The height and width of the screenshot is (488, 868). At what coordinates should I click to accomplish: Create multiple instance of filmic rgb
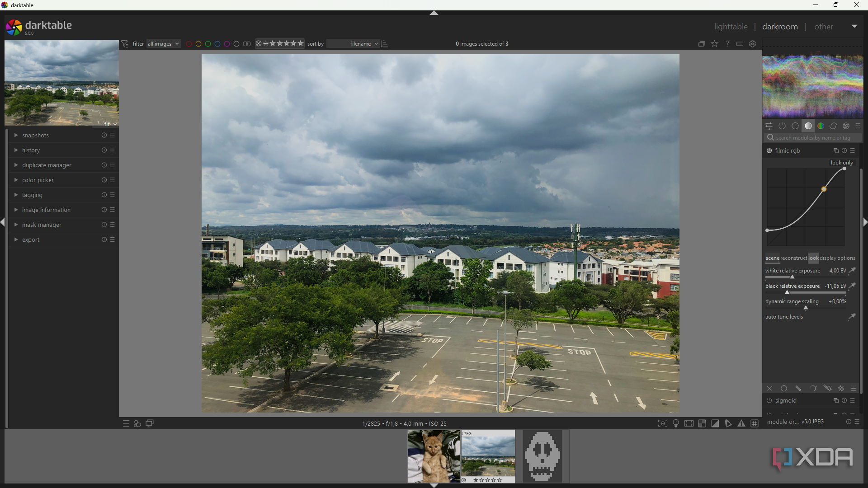pyautogui.click(x=836, y=151)
